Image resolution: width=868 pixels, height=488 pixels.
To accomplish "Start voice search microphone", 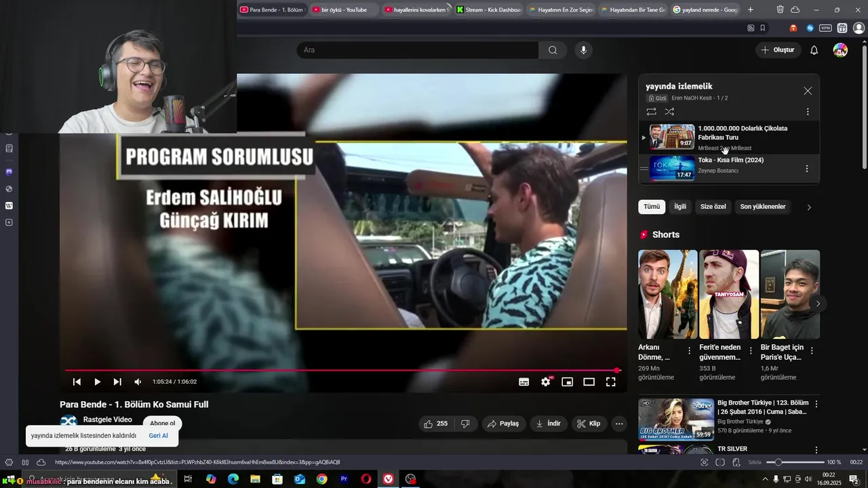I will [583, 50].
